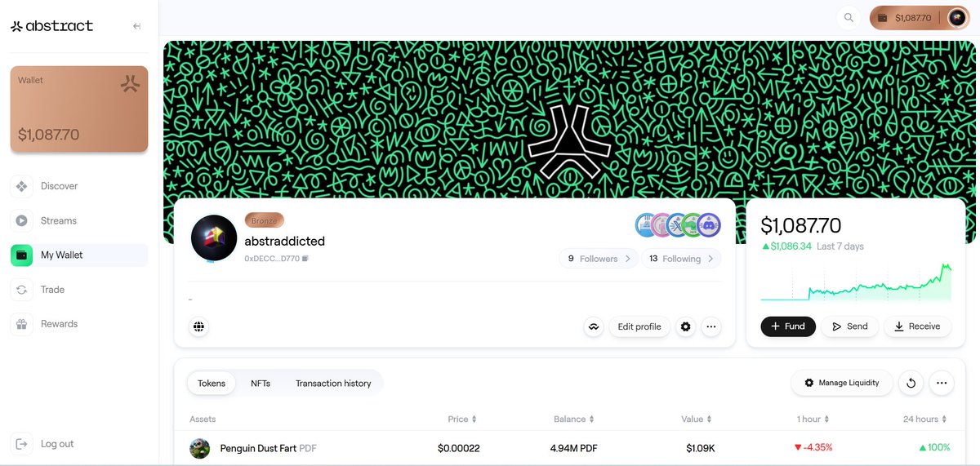This screenshot has height=466, width=980.
Task: Open Manage Liquidity
Action: (841, 383)
